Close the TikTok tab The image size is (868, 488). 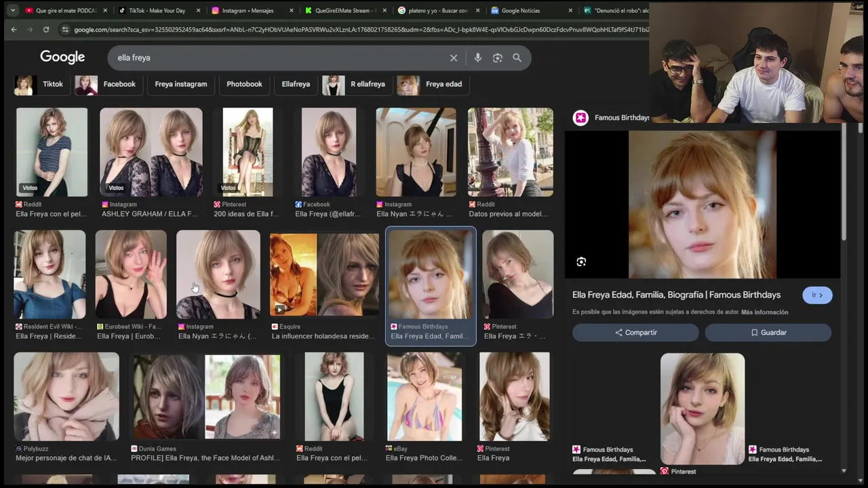pos(198,10)
